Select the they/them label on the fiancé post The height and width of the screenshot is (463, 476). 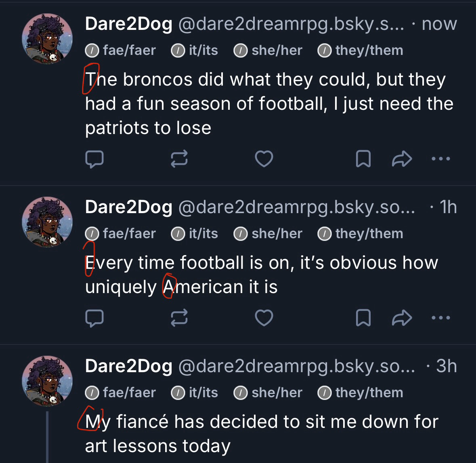[361, 393]
